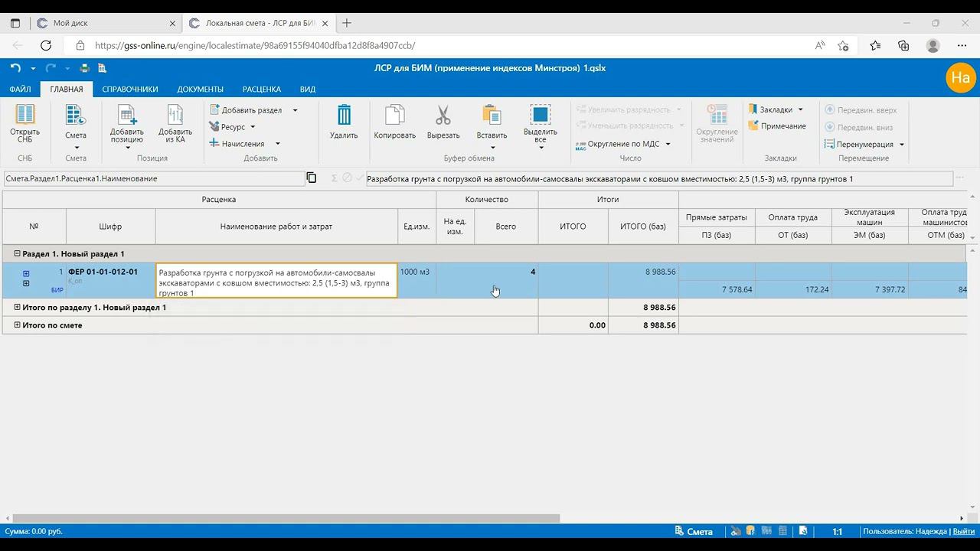Click the value 7 578.64
980x551 pixels.
pos(737,290)
